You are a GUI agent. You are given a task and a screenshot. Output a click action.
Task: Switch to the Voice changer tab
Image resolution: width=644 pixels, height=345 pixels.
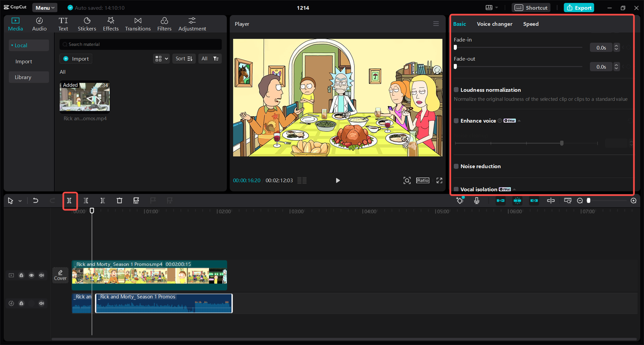pyautogui.click(x=495, y=24)
